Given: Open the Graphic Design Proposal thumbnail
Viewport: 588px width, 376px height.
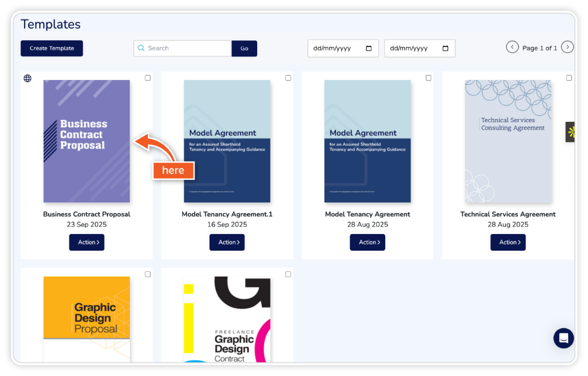Looking at the screenshot, I should tap(87, 318).
